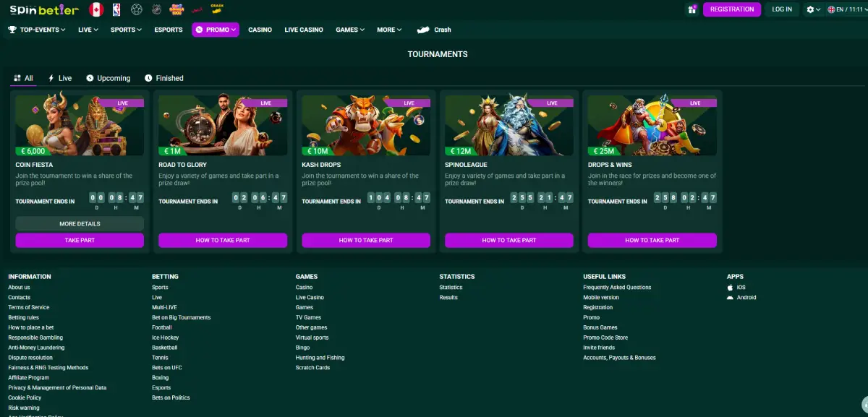Open the TV Games footer link

(x=308, y=318)
